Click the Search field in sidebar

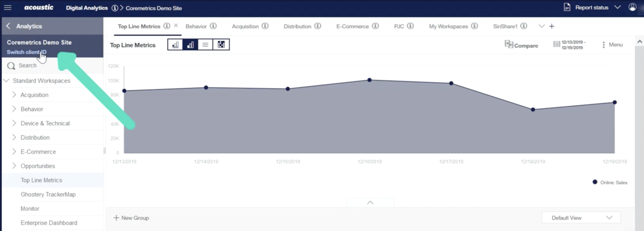[53, 66]
